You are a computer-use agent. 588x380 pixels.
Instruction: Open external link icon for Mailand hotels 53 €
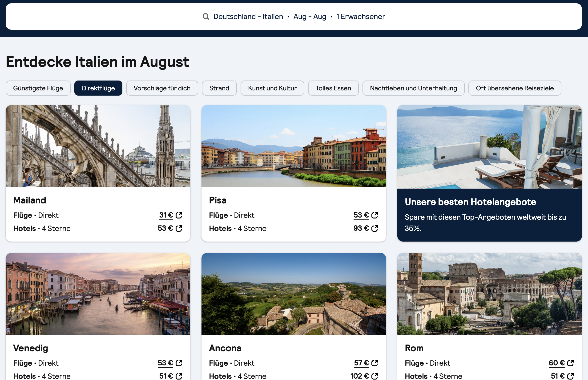point(179,228)
